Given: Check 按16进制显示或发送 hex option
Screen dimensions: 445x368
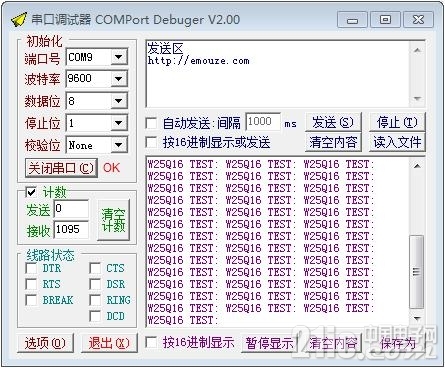Looking at the screenshot, I should click(152, 143).
